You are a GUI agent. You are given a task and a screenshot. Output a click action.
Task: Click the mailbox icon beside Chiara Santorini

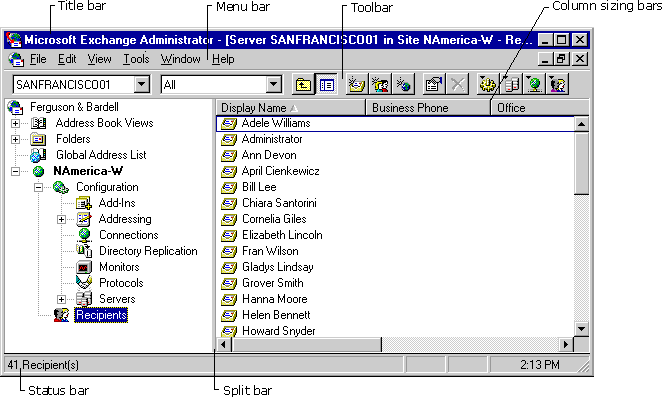(x=229, y=204)
